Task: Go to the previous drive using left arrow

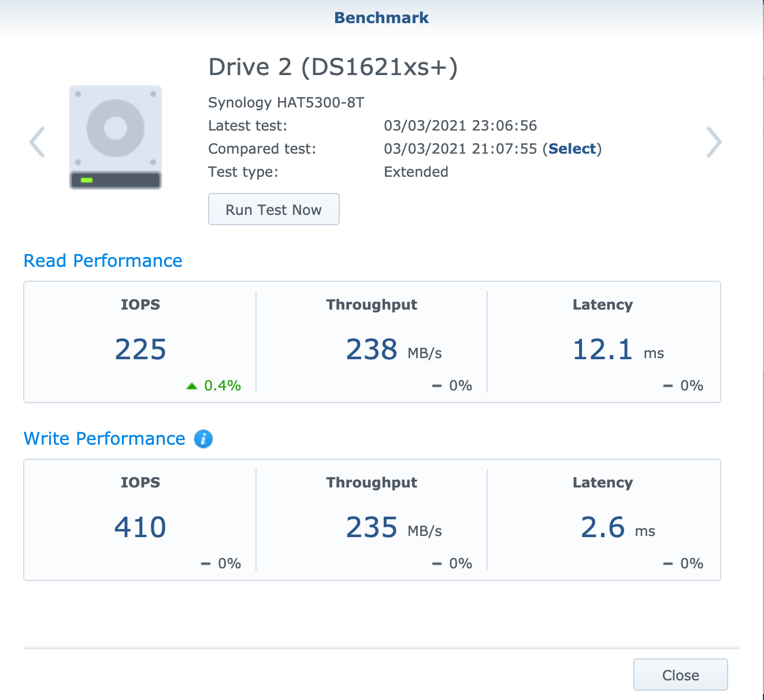Action: (38, 142)
